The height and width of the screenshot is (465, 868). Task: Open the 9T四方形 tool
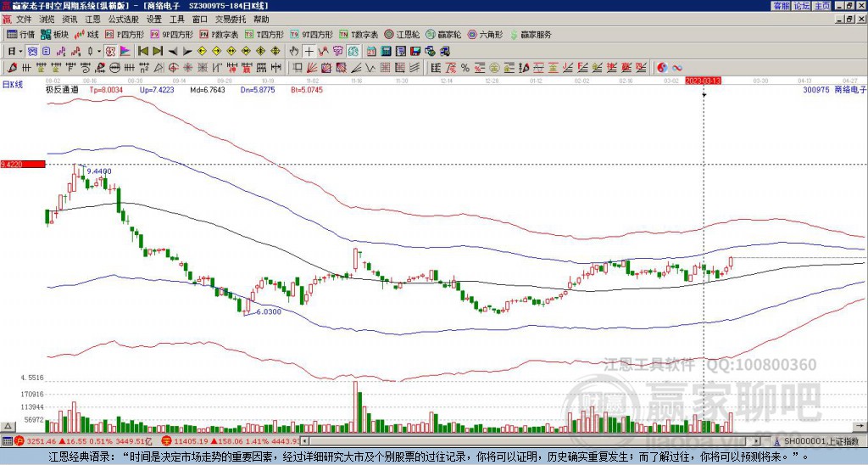tap(312, 34)
